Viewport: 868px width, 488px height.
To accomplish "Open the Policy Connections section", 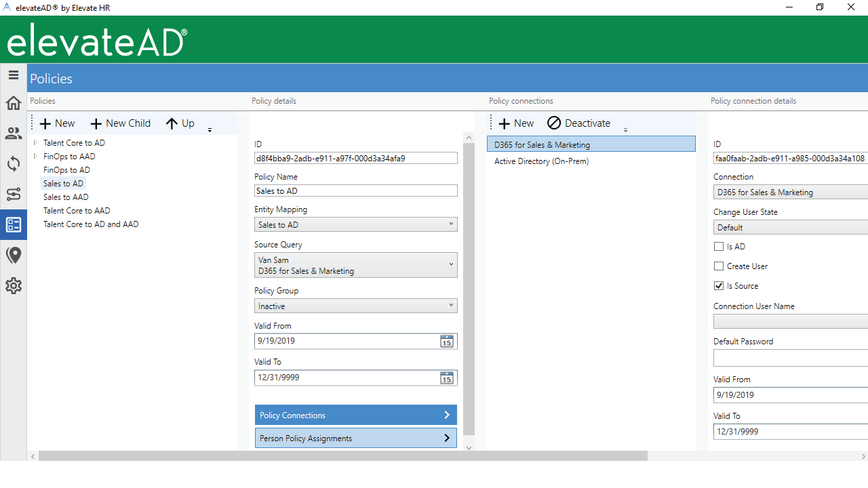I will pyautogui.click(x=356, y=415).
